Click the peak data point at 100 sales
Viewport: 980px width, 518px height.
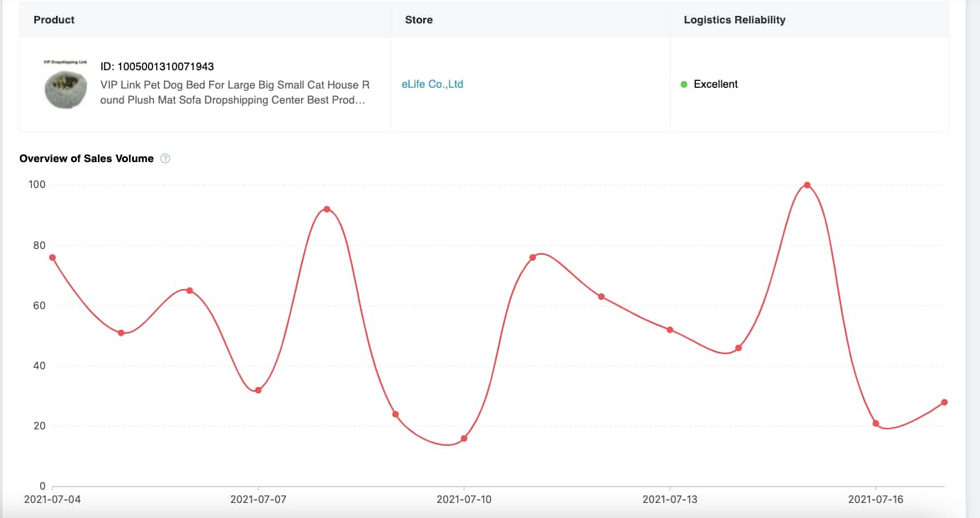[807, 185]
